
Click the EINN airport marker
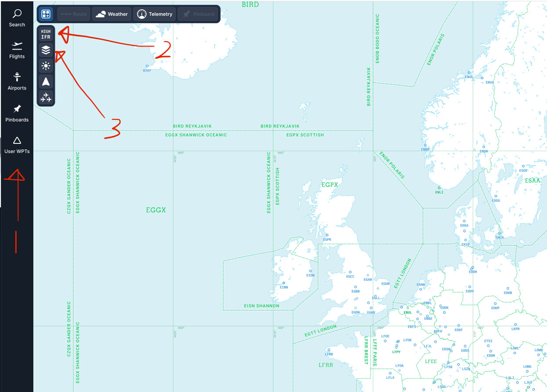point(284,283)
